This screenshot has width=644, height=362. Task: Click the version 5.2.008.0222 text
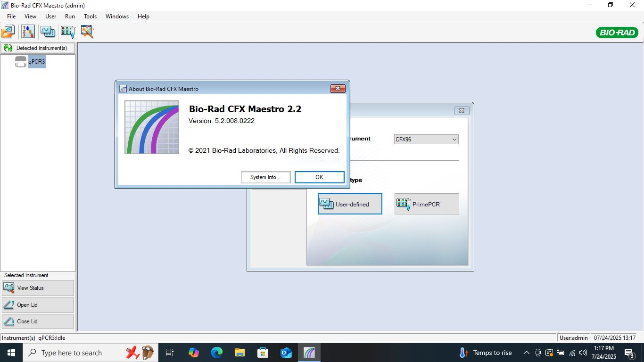[222, 121]
